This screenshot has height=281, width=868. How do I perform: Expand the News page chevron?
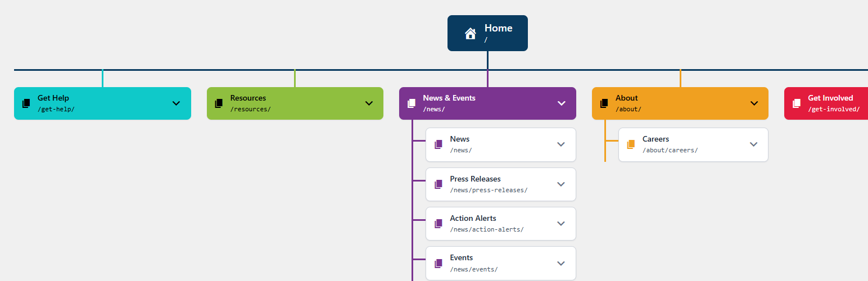coord(560,144)
